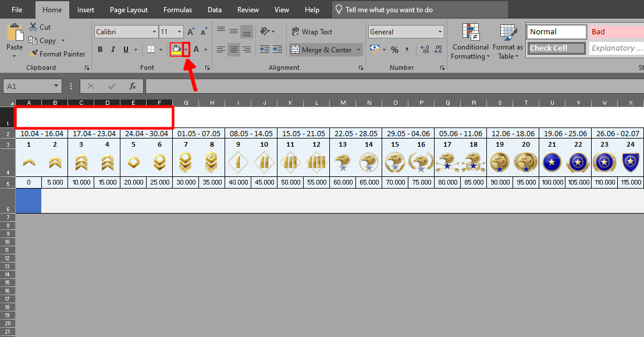This screenshot has height=337, width=644.
Task: Open the font size 11 dropdown
Action: 180,31
